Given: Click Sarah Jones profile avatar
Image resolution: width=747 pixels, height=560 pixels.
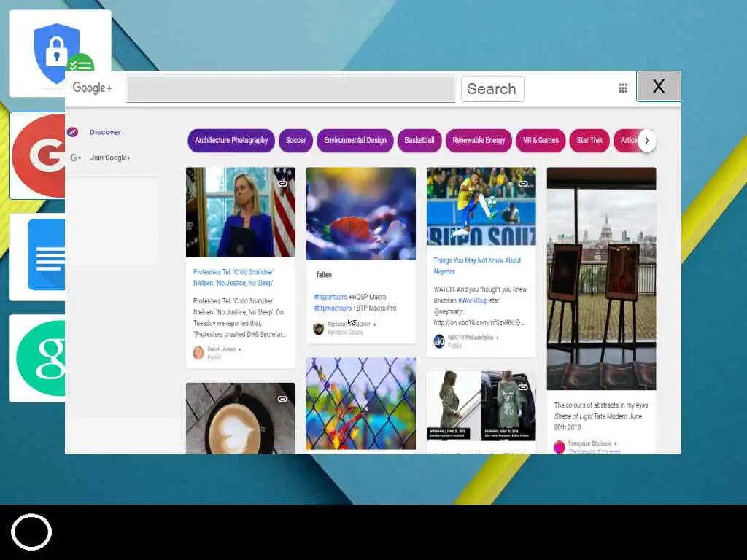Looking at the screenshot, I should click(198, 353).
